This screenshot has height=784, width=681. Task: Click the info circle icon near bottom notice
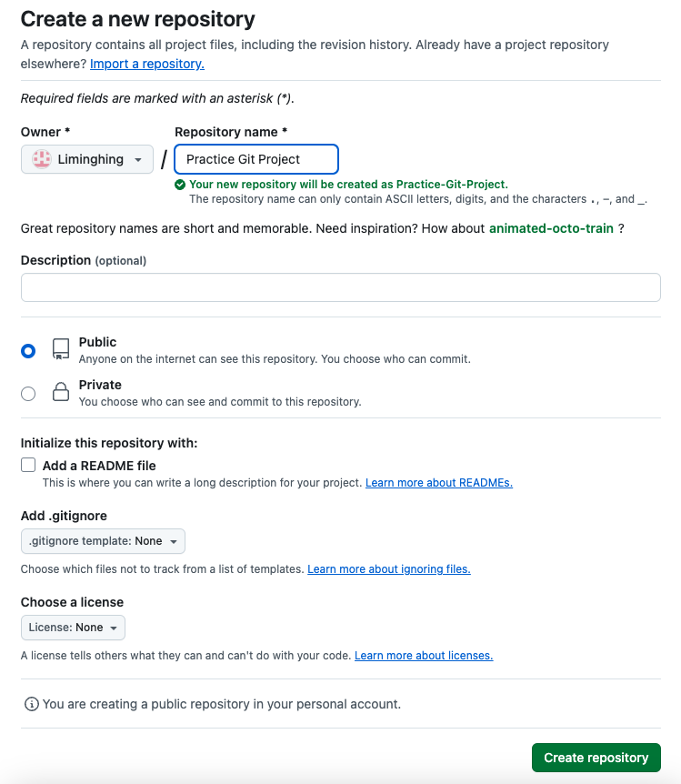coord(31,702)
